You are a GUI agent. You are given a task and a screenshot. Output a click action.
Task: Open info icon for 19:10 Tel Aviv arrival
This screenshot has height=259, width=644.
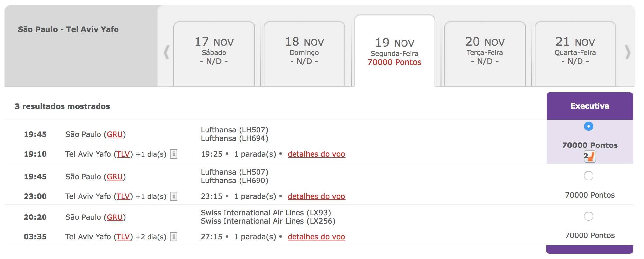coord(174,154)
